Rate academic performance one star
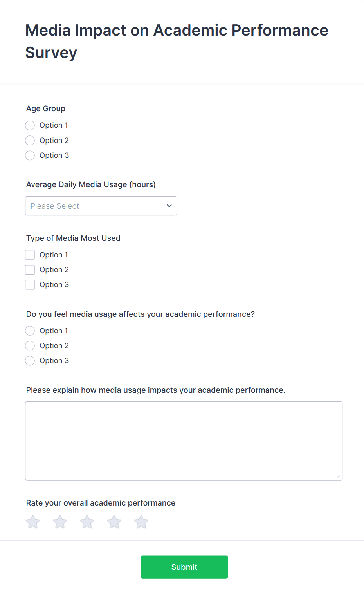The image size is (364, 598). 33,522
